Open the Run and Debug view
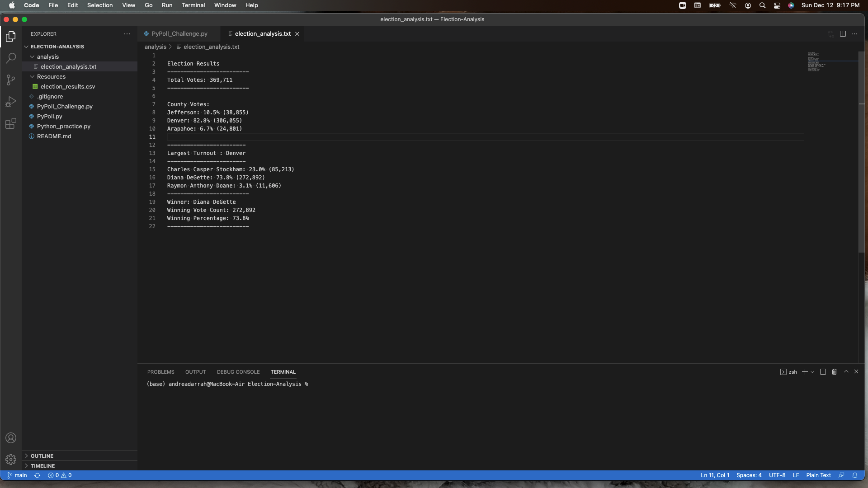Image resolution: width=868 pixels, height=488 pixels. tap(11, 102)
